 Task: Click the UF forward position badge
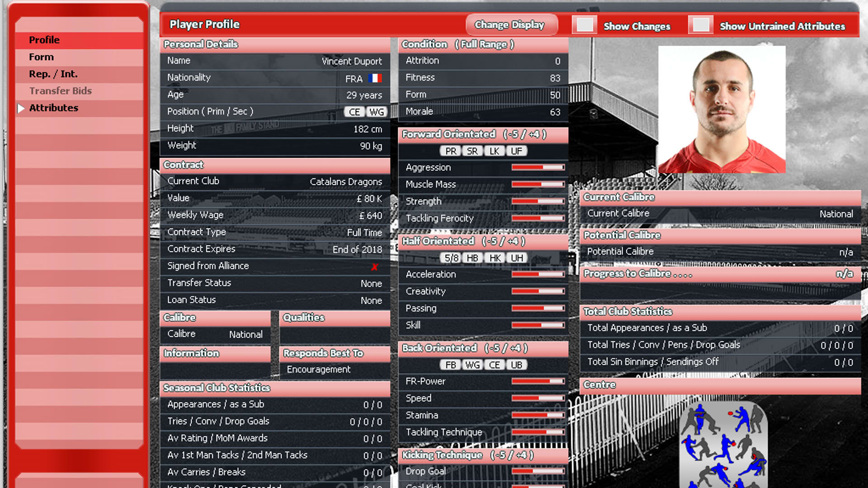pyautogui.click(x=516, y=151)
